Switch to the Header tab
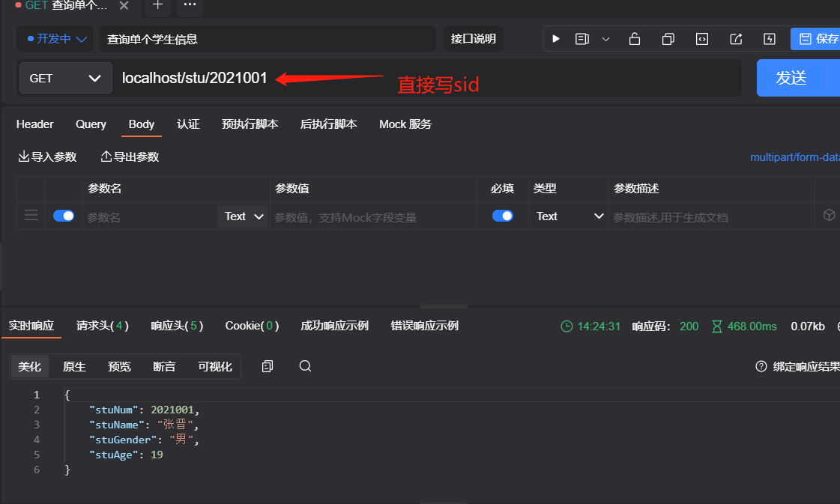The width and height of the screenshot is (840, 504). [34, 124]
